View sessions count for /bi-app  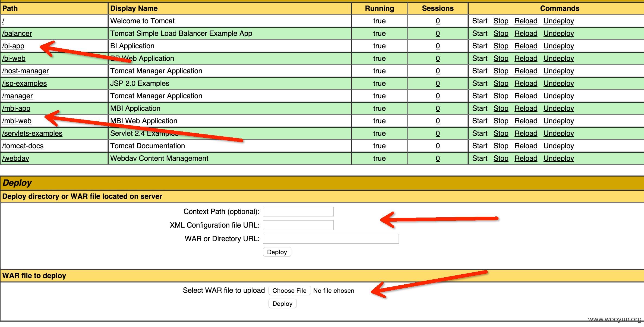pos(438,46)
